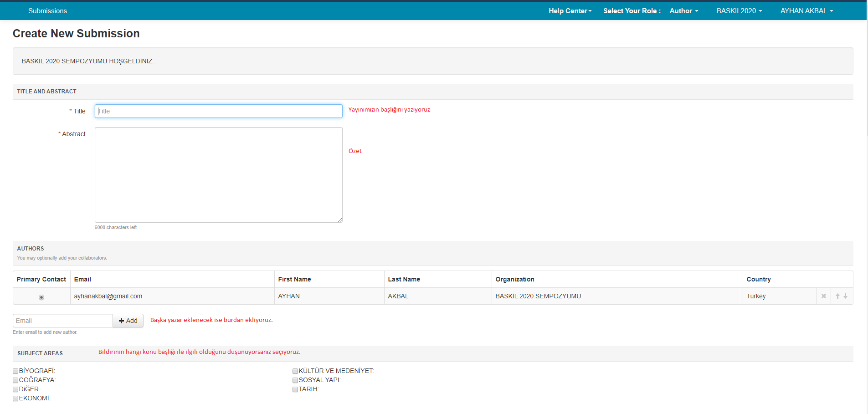Toggle the EKONOMİ checkbox

click(x=15, y=399)
